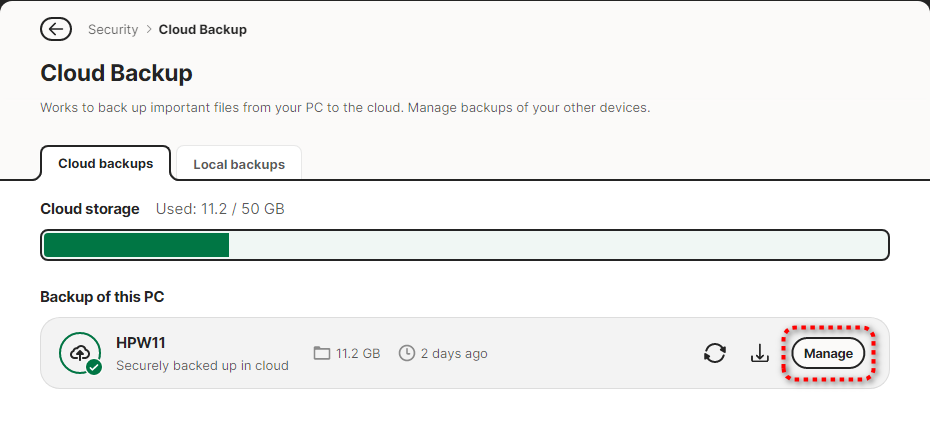Click the sync backup refresh icon
Screen dimensions: 930x439
pos(714,353)
